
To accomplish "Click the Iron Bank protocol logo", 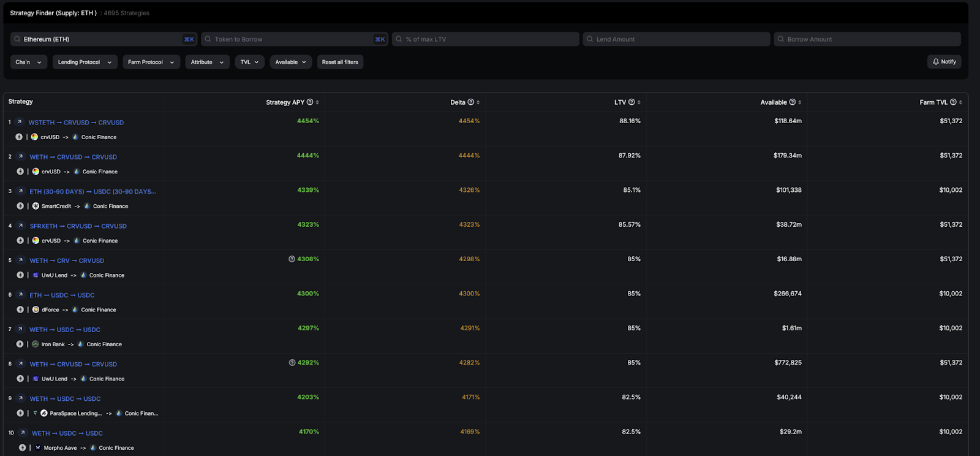I will (36, 344).
